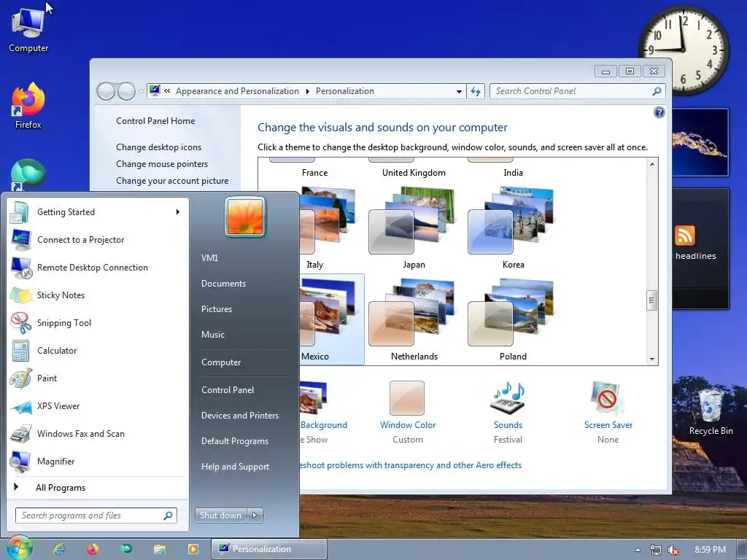
Task: Click in Search Control Panel field
Action: 570,91
